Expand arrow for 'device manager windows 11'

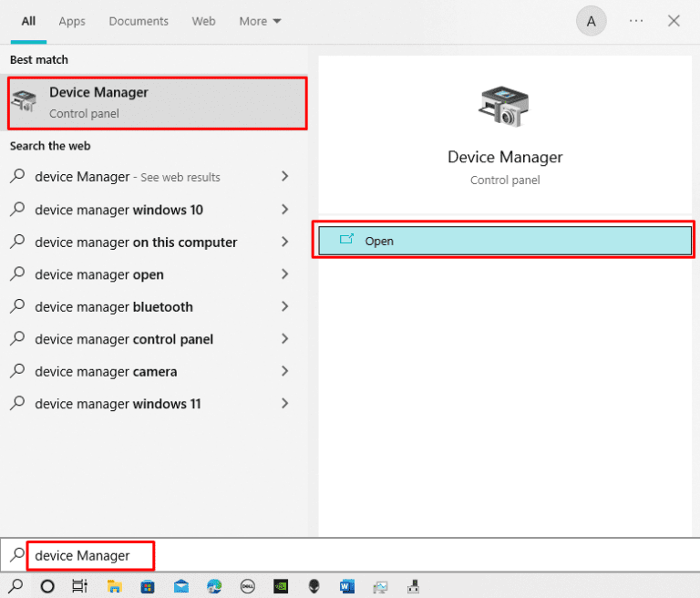284,403
